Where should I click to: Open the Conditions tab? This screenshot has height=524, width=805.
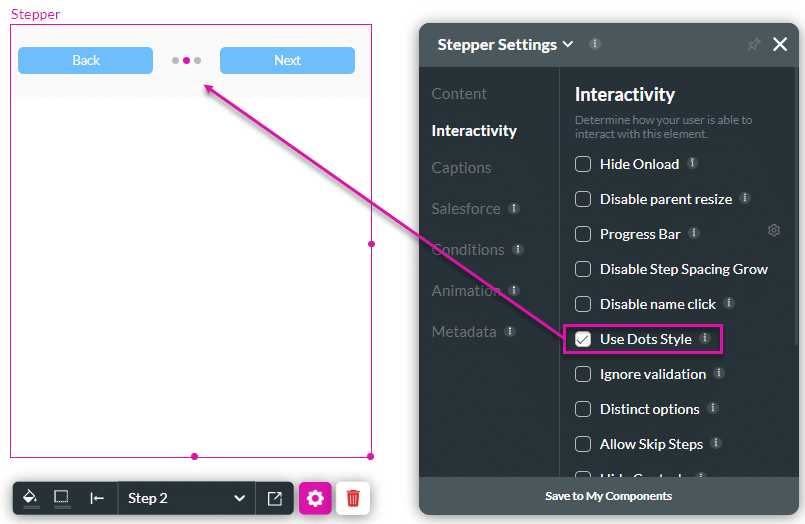pos(468,250)
